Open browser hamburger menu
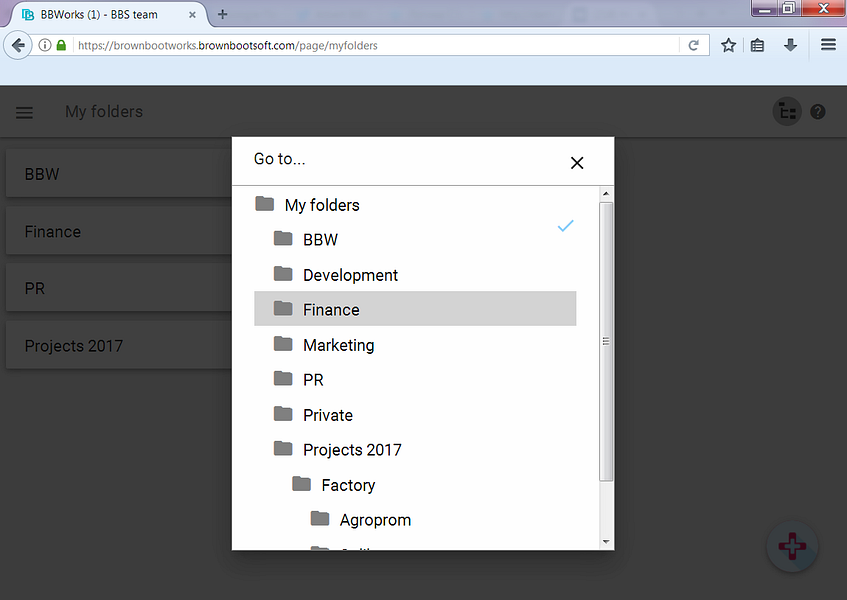This screenshot has height=600, width=847. (x=829, y=44)
